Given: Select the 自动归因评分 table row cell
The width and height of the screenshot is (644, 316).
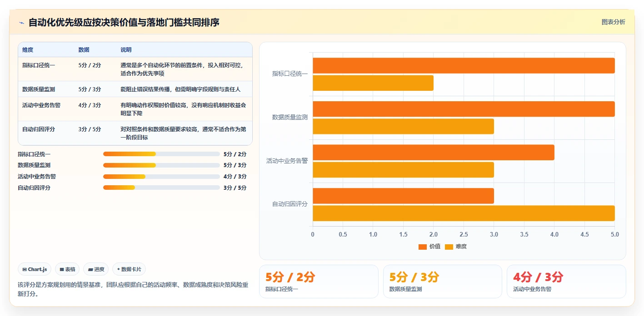Looking at the screenshot, I should click(x=39, y=129).
